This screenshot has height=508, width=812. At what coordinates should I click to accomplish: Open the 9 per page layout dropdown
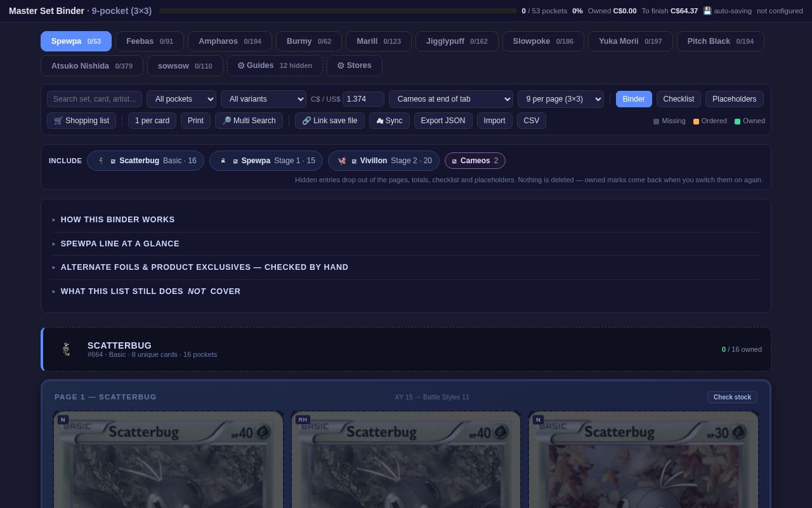tap(561, 99)
